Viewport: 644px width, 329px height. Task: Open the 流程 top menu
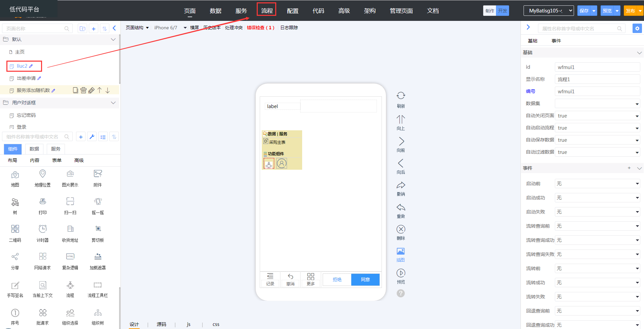[x=266, y=11]
